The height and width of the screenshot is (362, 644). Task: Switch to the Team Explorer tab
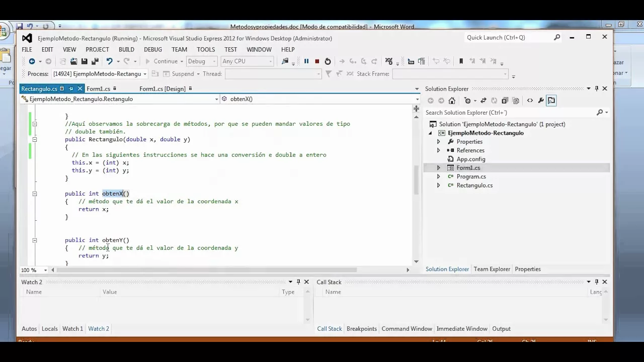click(492, 269)
